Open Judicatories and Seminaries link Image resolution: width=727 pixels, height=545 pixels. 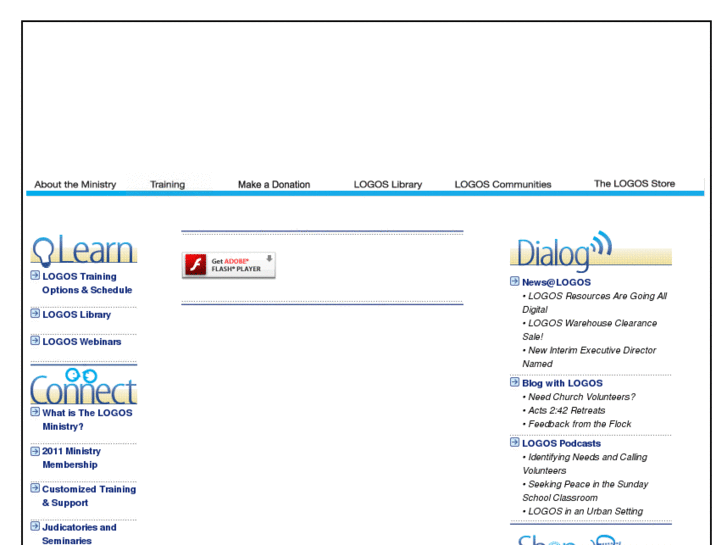click(x=79, y=533)
